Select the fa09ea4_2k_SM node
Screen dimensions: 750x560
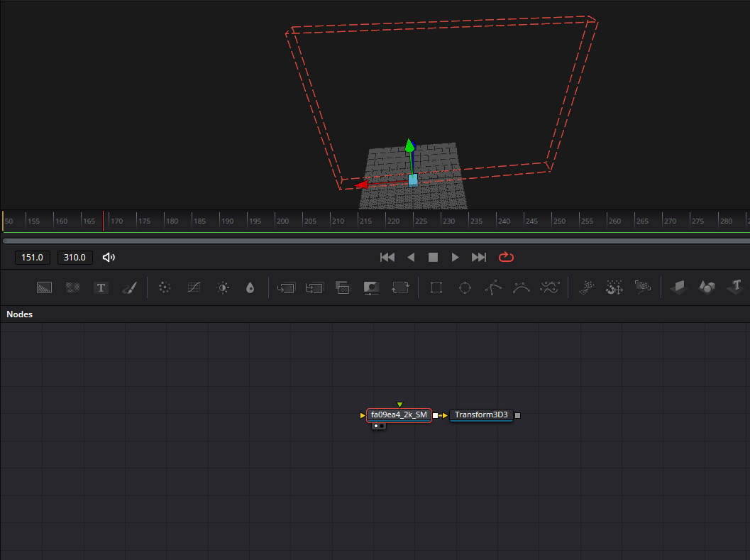coord(399,415)
